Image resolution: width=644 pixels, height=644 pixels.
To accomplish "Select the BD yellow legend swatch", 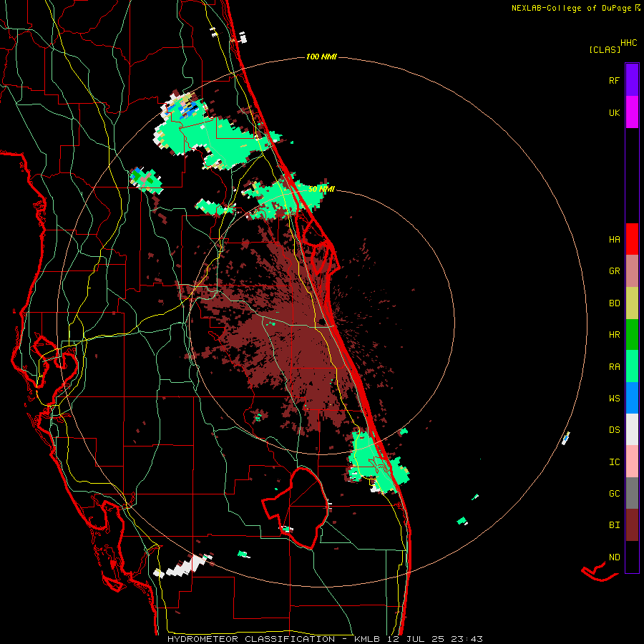I will coord(632,303).
